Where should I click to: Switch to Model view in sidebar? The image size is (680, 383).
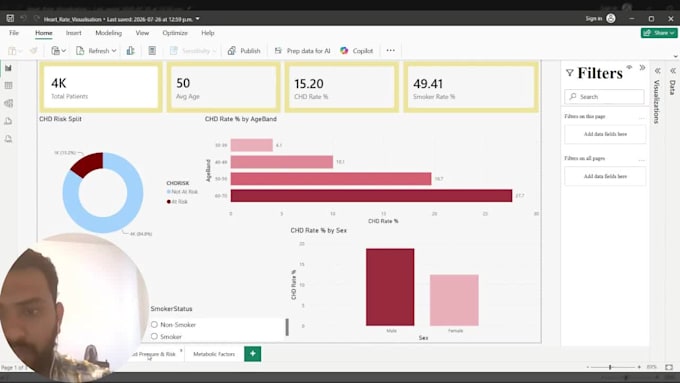(8, 103)
